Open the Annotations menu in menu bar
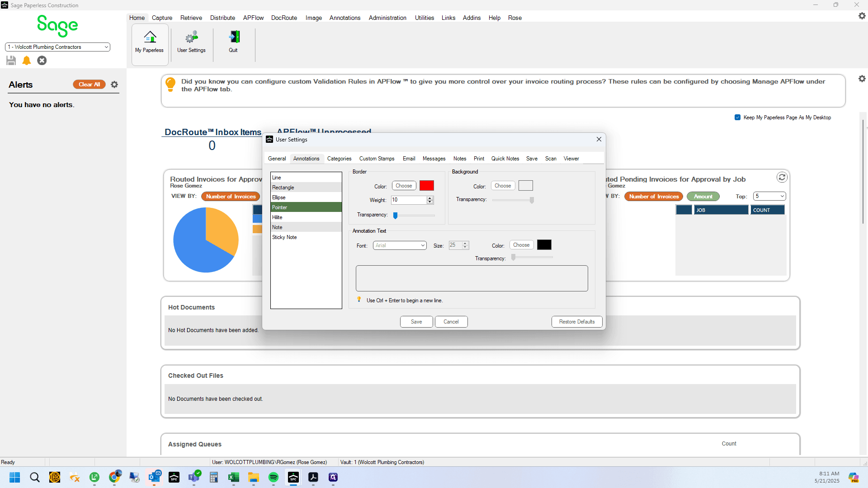 345,18
